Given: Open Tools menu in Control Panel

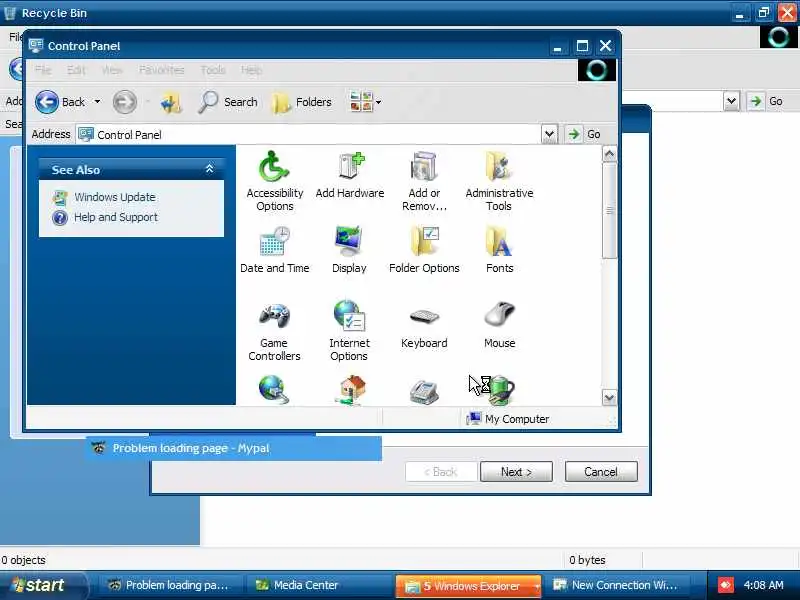Looking at the screenshot, I should 213,70.
